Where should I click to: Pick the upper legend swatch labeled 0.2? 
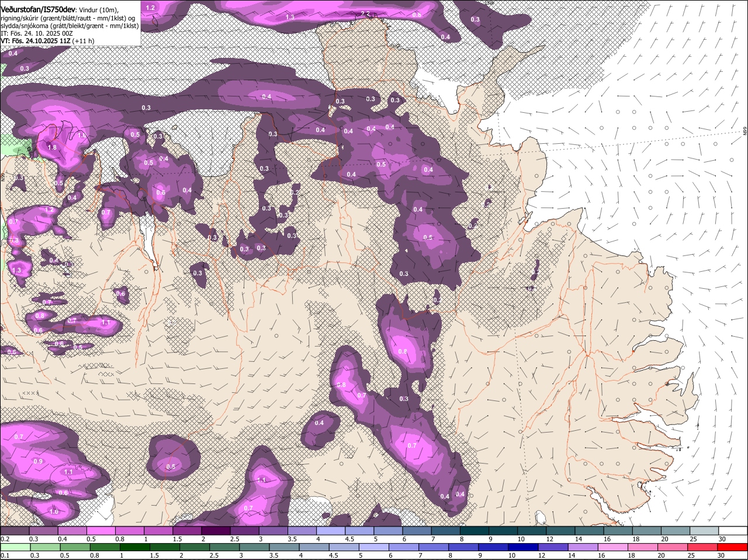pos(15,531)
